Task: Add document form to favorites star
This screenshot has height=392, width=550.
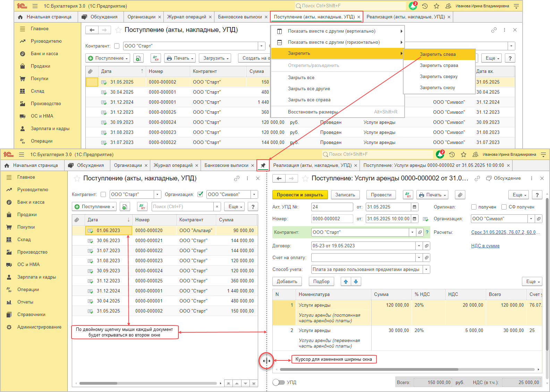Action: [305, 178]
